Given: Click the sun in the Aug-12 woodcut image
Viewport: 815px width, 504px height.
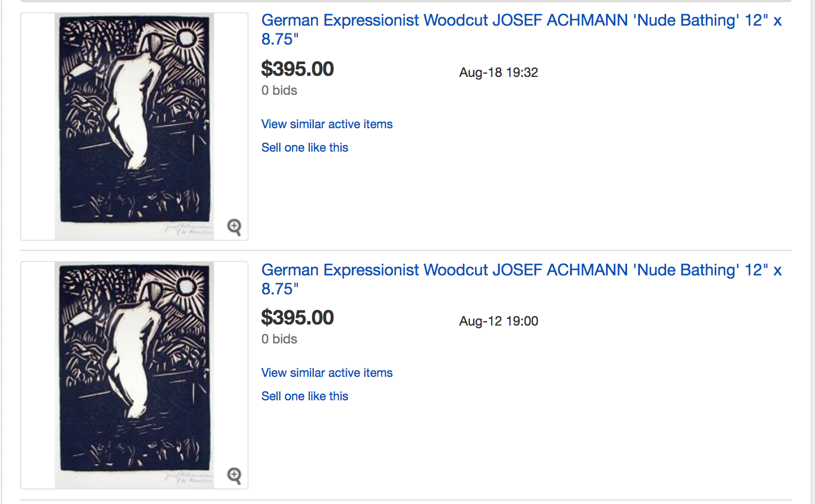Looking at the screenshot, I should [x=186, y=287].
